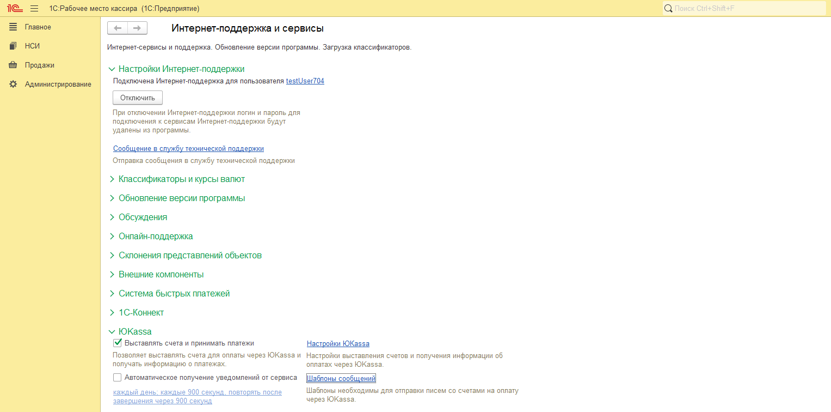Click the Отключить button
This screenshot has width=831, height=412.
(x=137, y=98)
